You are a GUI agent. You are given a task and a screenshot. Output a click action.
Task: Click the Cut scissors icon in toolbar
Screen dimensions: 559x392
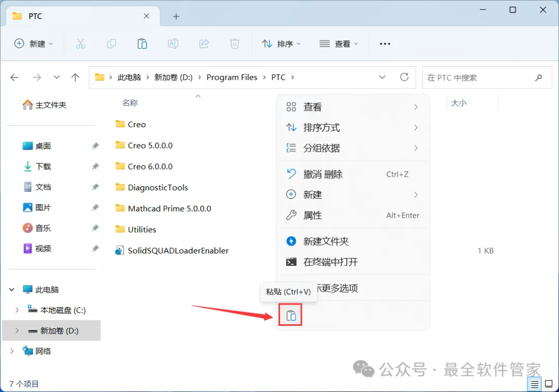(81, 44)
